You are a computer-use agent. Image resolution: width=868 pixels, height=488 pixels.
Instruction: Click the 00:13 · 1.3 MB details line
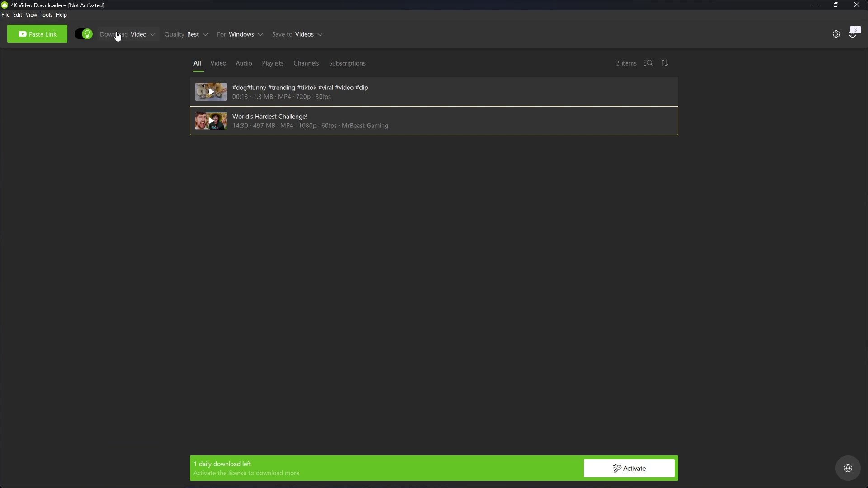(x=282, y=97)
